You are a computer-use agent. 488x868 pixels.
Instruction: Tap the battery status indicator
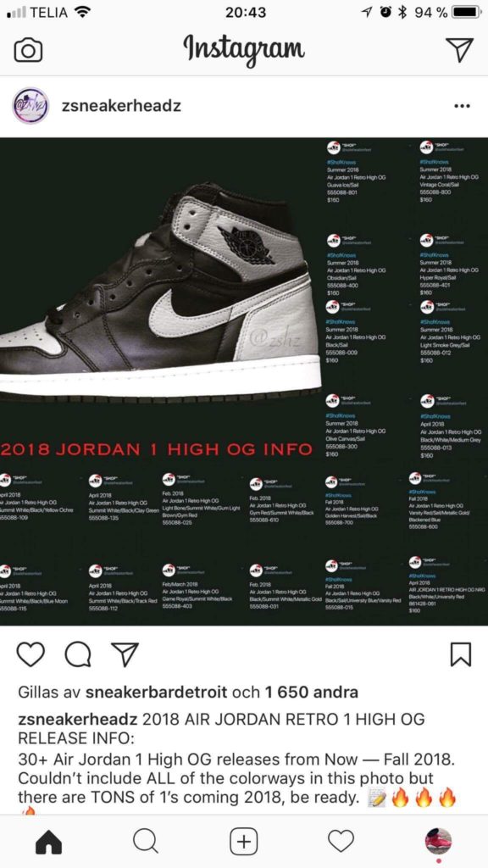coord(465,12)
